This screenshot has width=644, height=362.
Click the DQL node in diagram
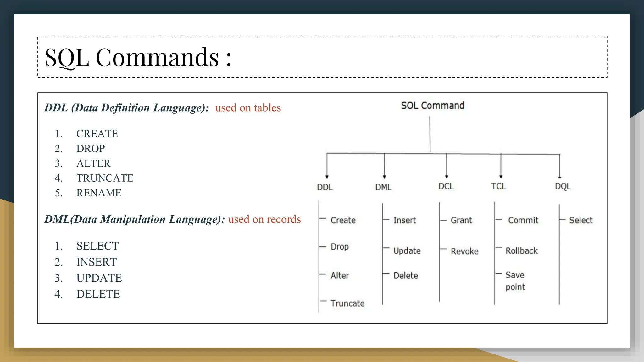coord(563,186)
